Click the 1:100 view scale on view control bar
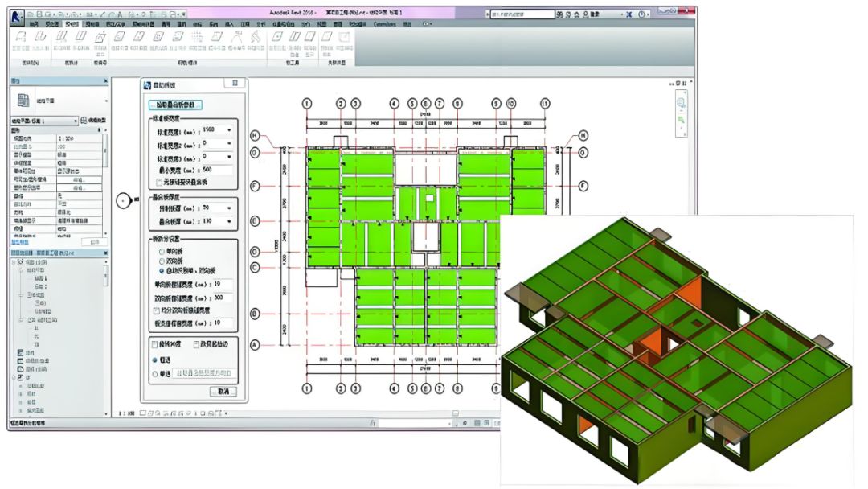Viewport: 868px width, 489px height. pos(127,413)
